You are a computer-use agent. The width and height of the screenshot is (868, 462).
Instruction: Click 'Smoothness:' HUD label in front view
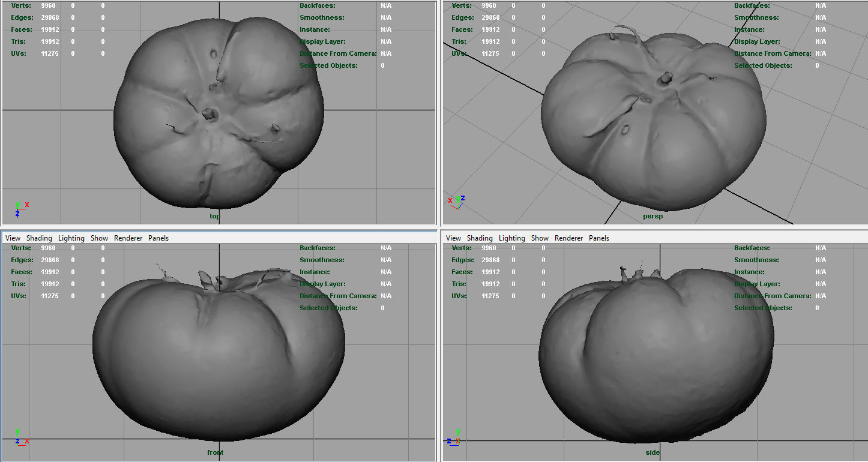(x=322, y=260)
